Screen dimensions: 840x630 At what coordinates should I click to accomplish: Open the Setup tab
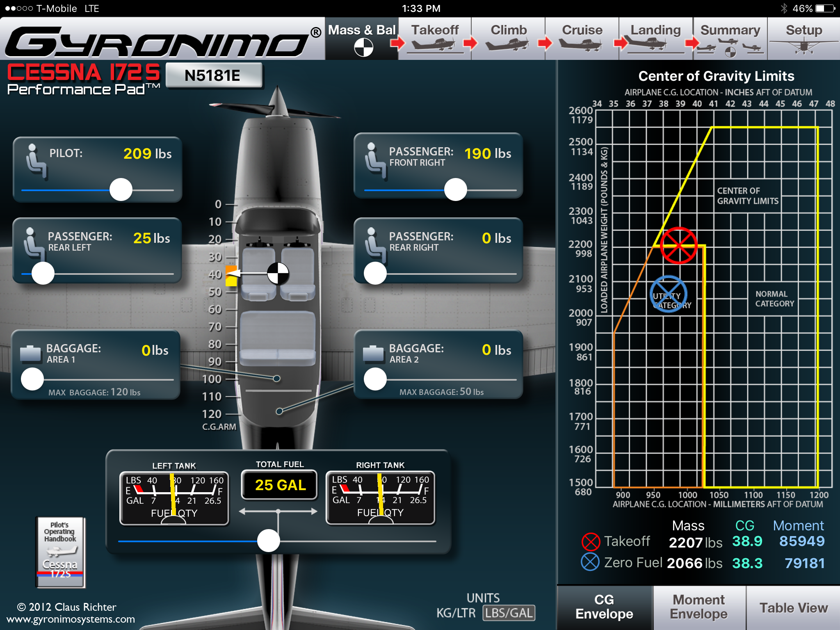(x=803, y=39)
